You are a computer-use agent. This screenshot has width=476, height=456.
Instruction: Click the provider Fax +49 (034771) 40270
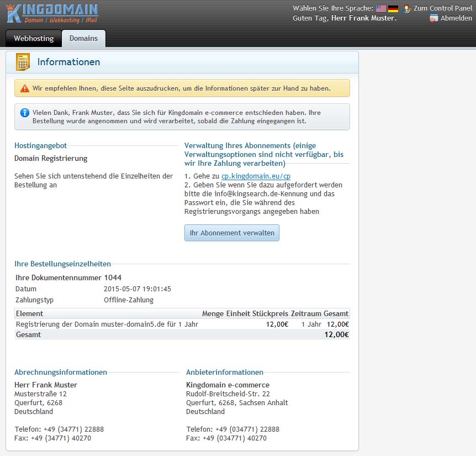226,438
